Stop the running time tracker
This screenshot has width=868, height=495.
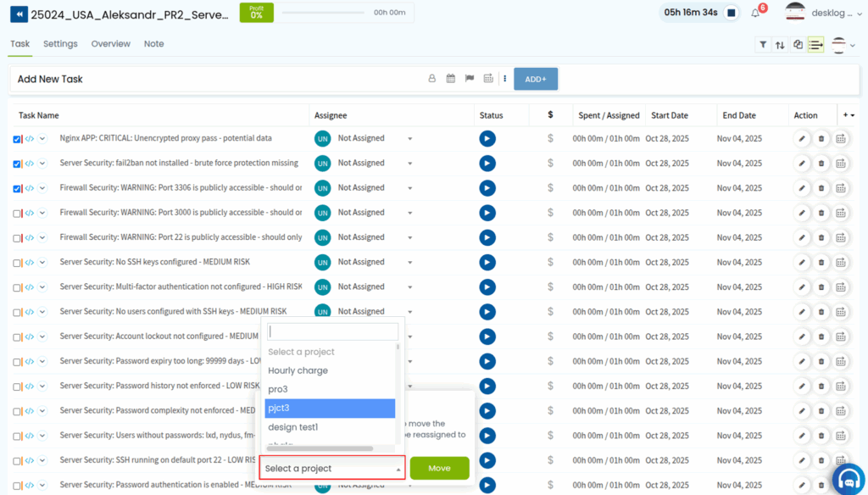click(x=732, y=13)
